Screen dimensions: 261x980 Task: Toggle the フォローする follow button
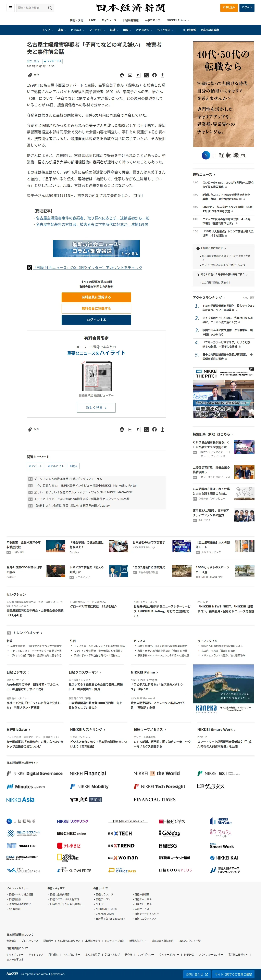tap(52, 61)
